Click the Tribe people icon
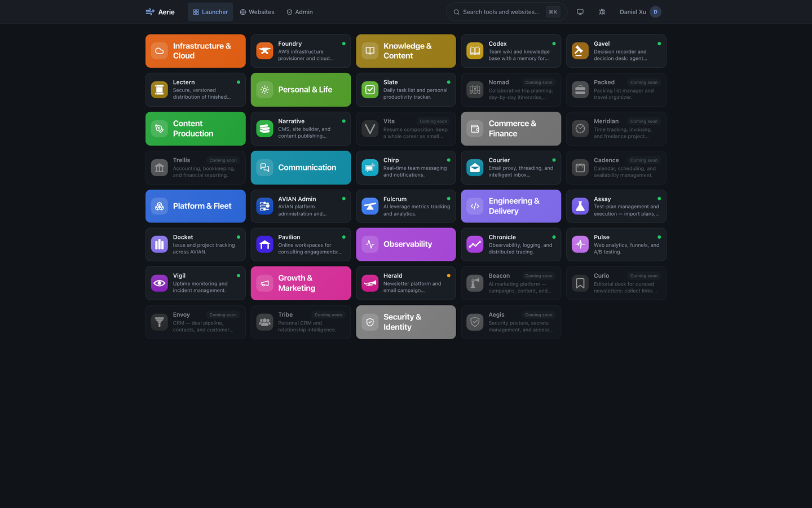 point(264,322)
